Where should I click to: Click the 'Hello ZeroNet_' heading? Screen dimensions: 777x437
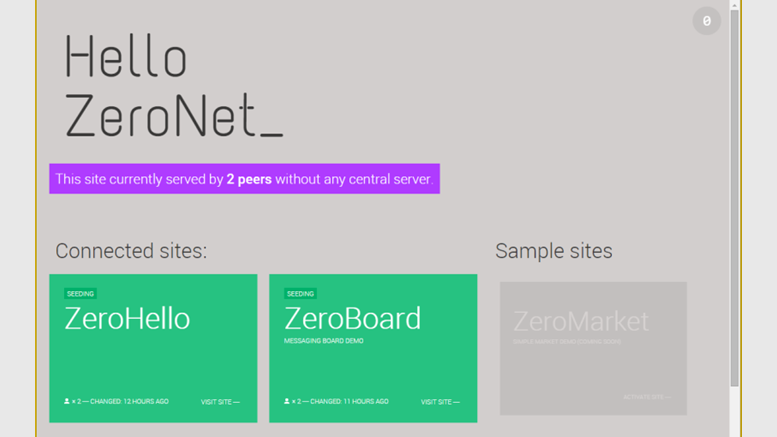point(173,85)
